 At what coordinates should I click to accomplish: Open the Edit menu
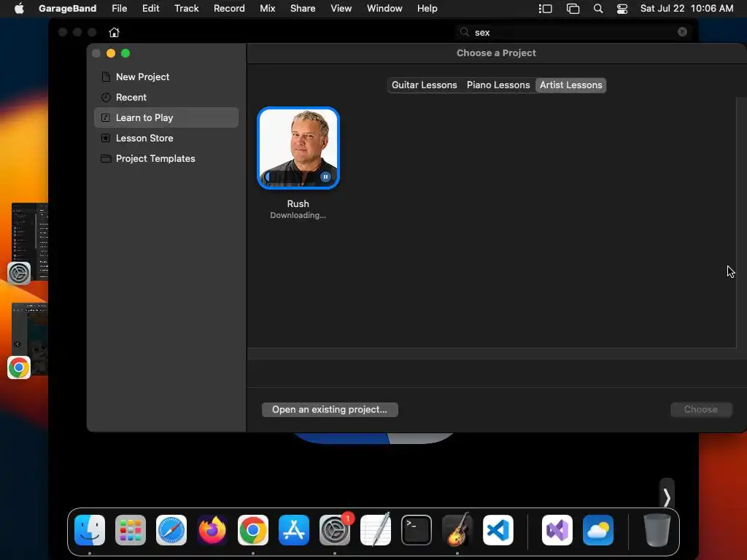[150, 9]
